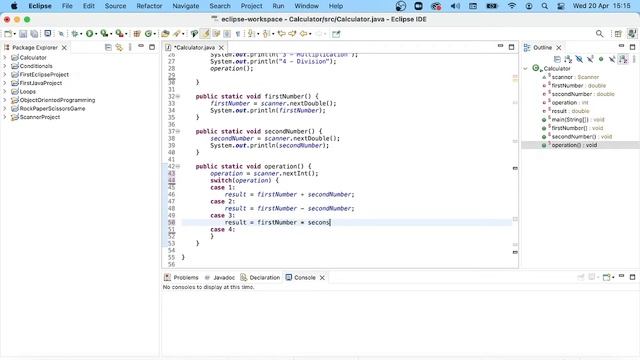Click the Save toolbar icon
This screenshot has width=640, height=360.
click(23, 34)
